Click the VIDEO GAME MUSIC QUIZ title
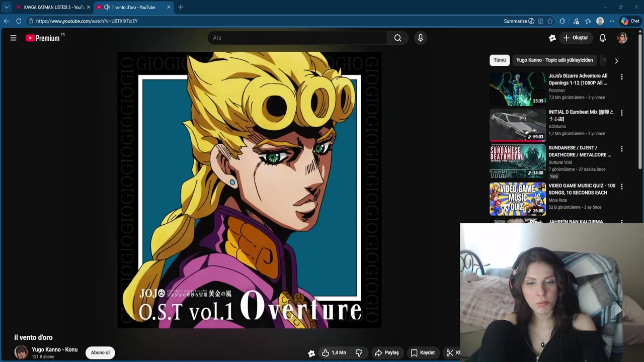The width and height of the screenshot is (644, 362). pos(582,189)
